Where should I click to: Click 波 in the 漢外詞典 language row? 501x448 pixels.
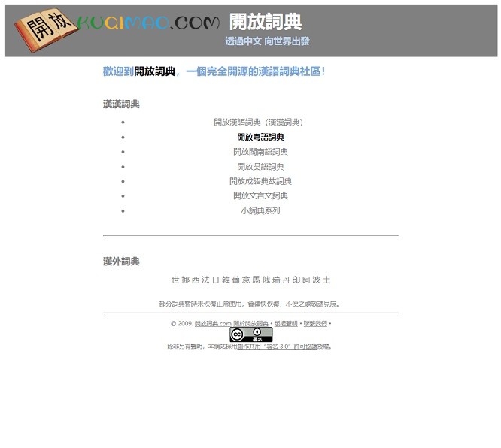(x=317, y=280)
